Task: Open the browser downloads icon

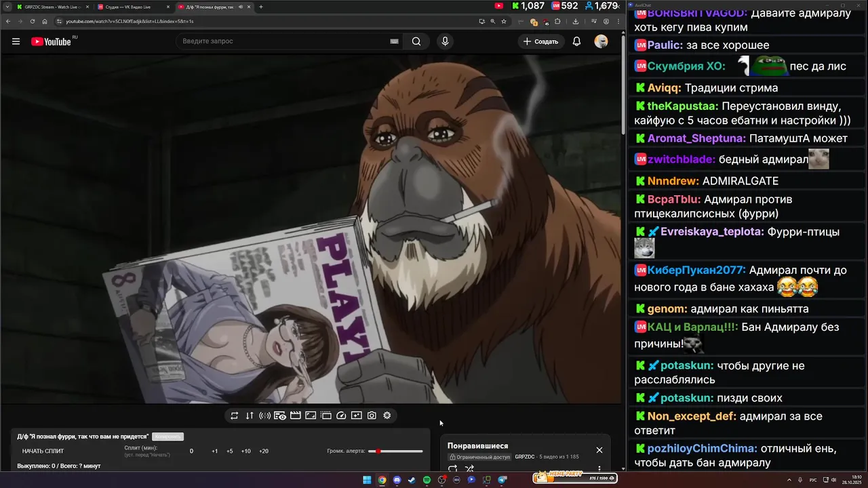Action: coord(576,21)
